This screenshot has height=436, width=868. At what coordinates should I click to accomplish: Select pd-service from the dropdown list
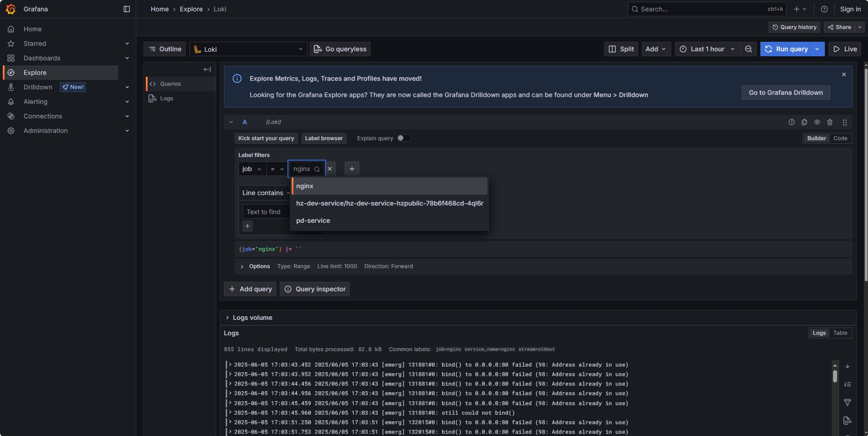[x=313, y=220]
